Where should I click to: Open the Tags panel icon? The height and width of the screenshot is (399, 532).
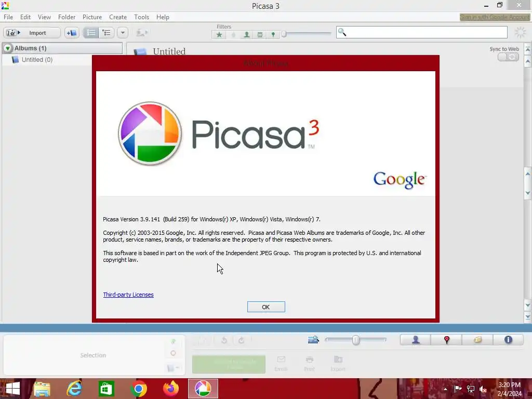[477, 340]
